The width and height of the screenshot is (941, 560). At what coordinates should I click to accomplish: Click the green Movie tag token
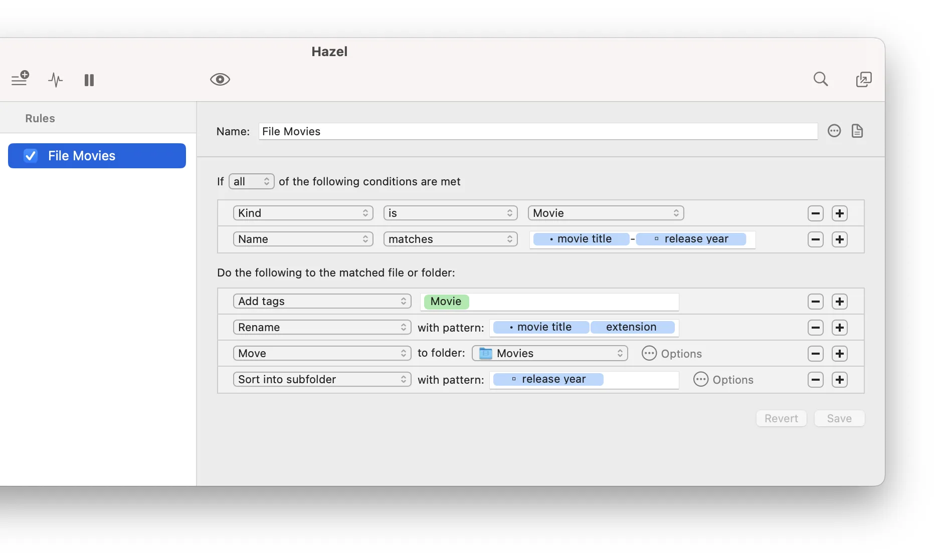click(446, 302)
